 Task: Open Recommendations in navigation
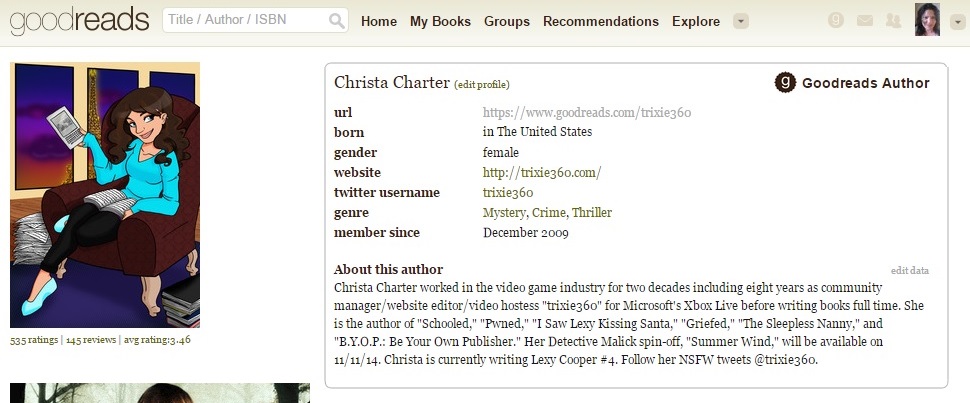coord(601,21)
